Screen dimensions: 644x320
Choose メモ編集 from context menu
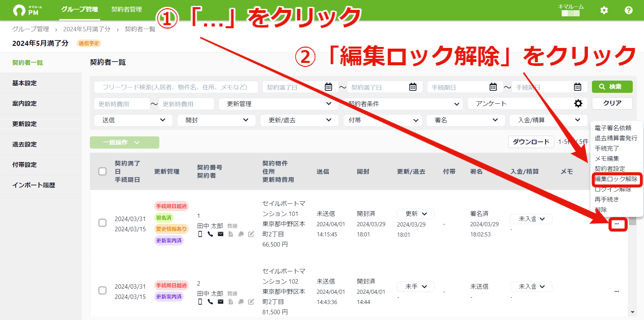click(607, 158)
